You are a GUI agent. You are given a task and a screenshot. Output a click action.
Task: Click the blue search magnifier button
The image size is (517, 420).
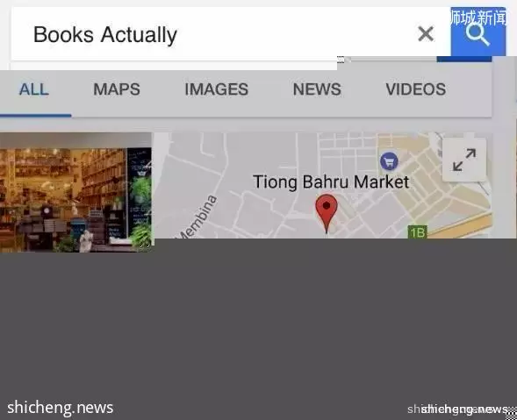478,34
